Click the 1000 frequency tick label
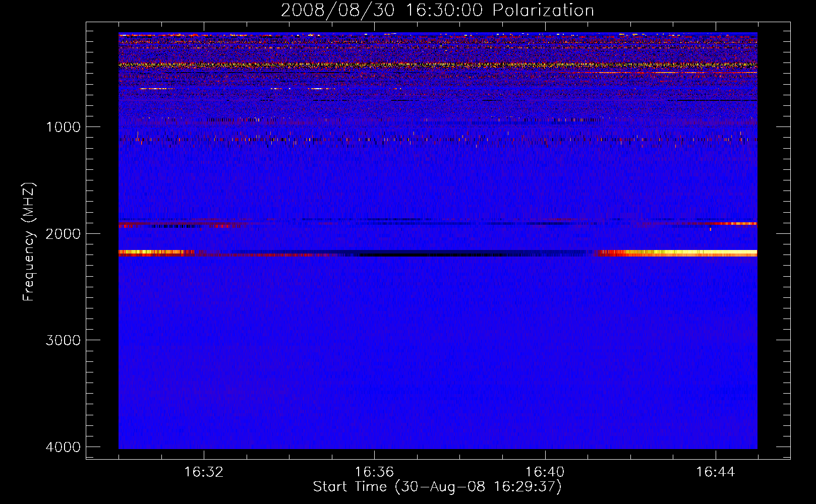The height and width of the screenshot is (504, 816). (63, 127)
